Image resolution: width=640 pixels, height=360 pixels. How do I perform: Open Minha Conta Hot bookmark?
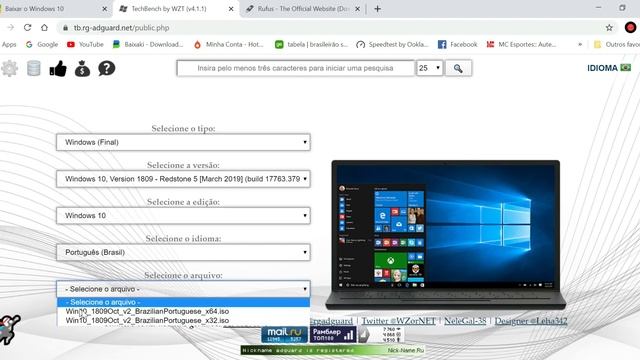click(x=229, y=44)
